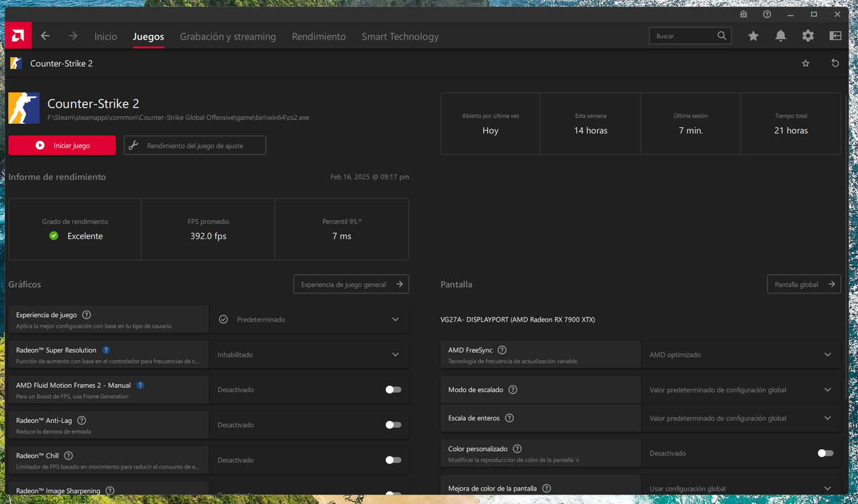Click the Excelente performance grade

pyautogui.click(x=85, y=236)
